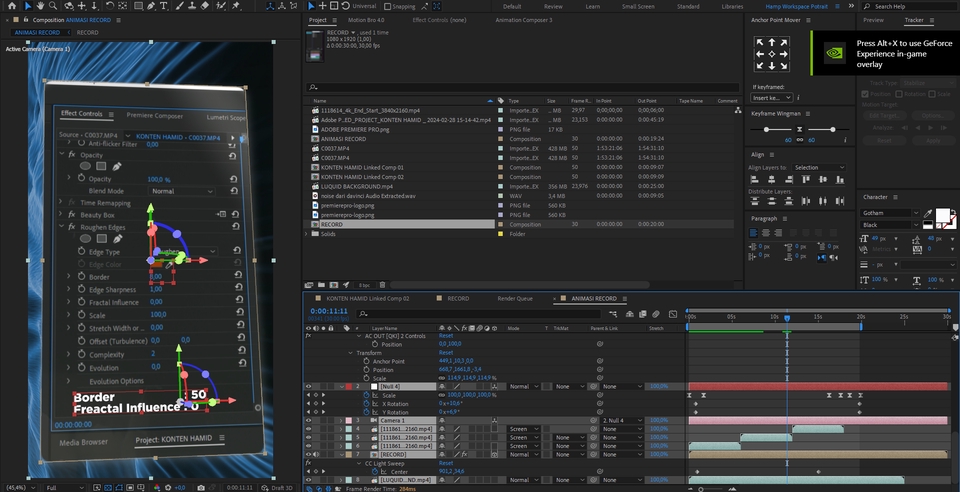Hide the RECORD layer in timeline

click(308, 455)
